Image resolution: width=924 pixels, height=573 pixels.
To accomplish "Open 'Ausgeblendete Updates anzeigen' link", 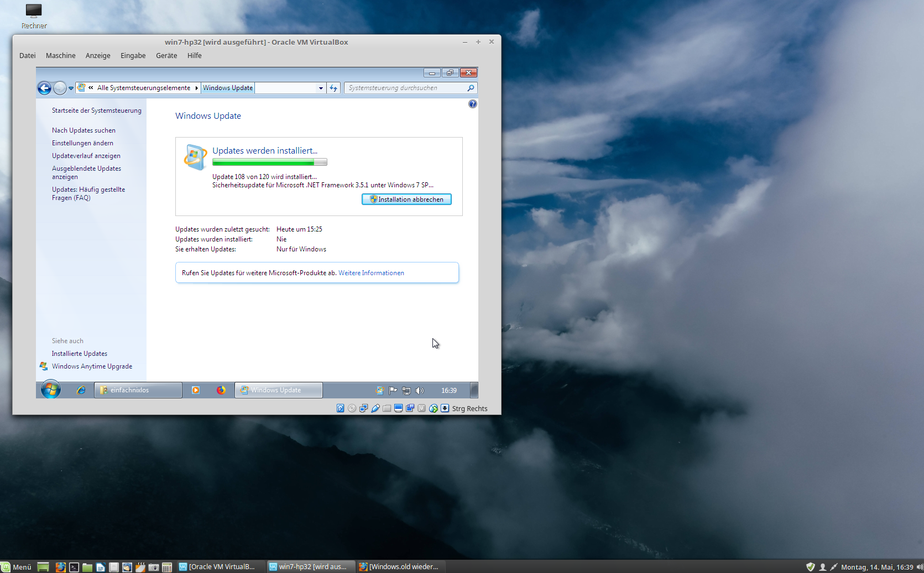I will click(86, 172).
